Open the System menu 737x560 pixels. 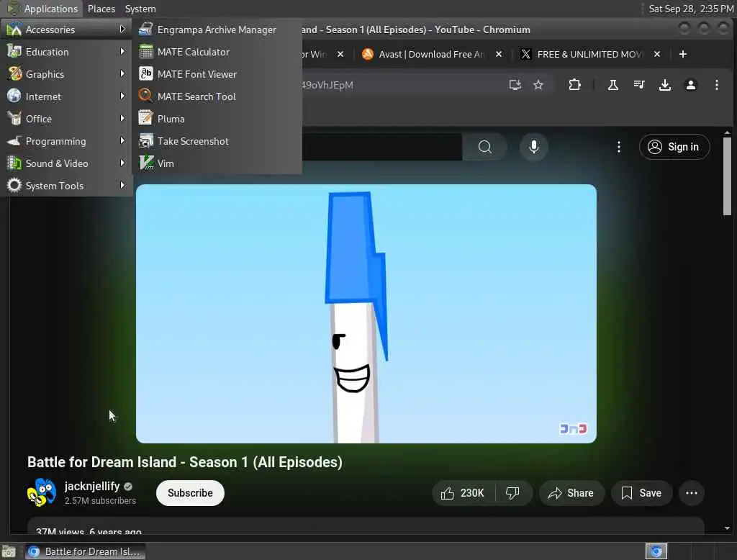[140, 9]
